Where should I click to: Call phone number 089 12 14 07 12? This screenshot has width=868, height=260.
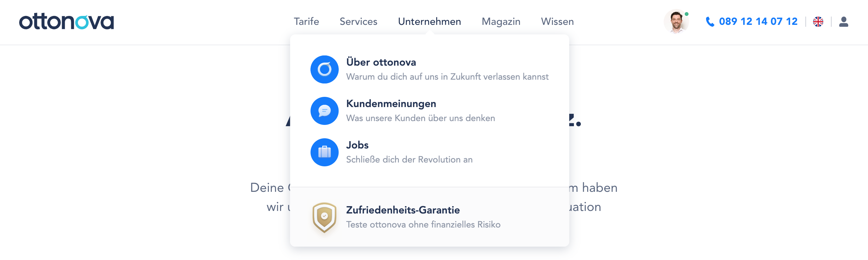(x=758, y=22)
